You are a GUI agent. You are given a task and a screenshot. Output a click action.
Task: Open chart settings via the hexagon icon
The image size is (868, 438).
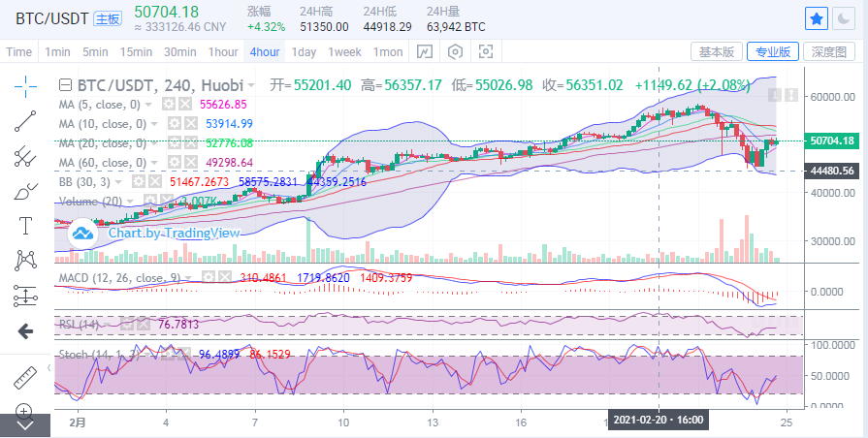(x=455, y=52)
